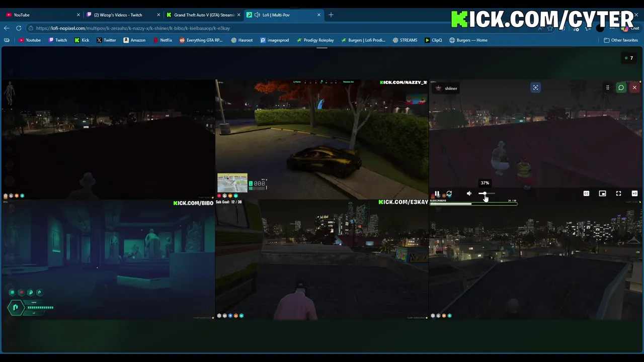644x362 pixels.
Task: Reload the shiiner stream player
Action: click(449, 194)
